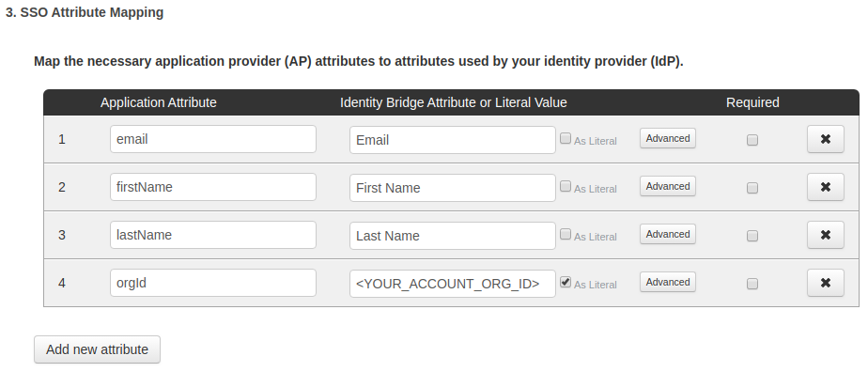Check As Literal for lastName row
868x372 pixels.
coord(566,234)
